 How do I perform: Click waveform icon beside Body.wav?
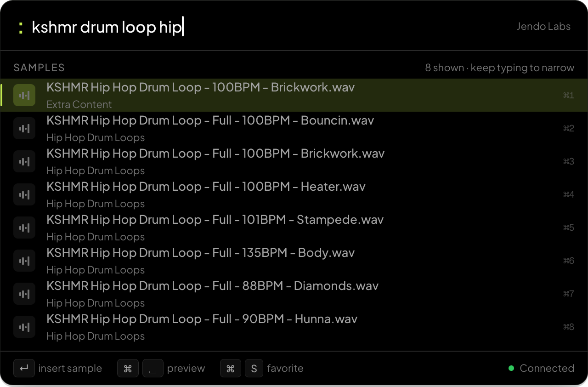point(24,261)
